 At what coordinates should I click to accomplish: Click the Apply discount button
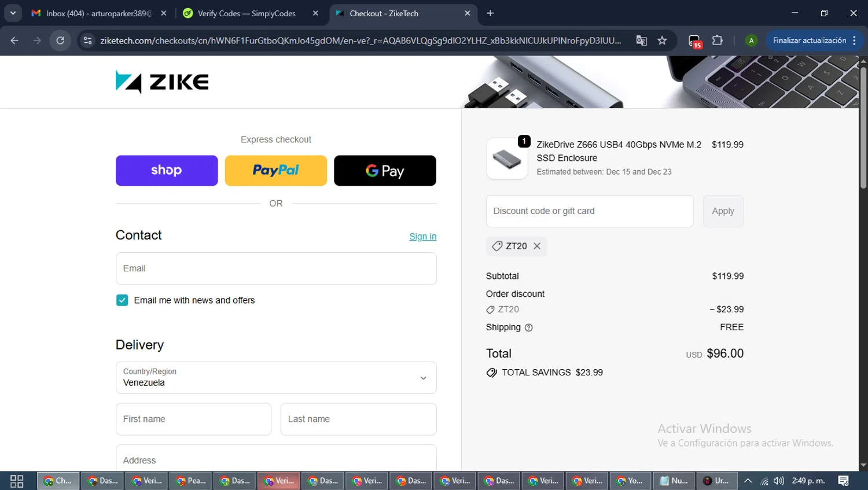click(723, 211)
